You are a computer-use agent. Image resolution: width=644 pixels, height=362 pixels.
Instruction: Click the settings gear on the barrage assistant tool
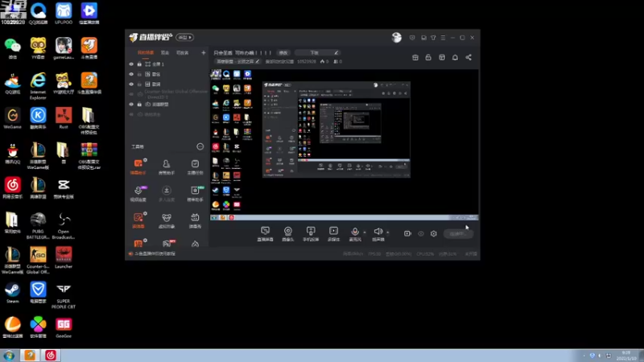pyautogui.click(x=145, y=160)
